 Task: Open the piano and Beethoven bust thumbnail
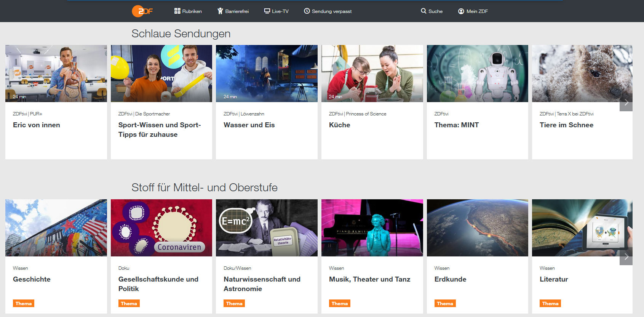tap(372, 228)
